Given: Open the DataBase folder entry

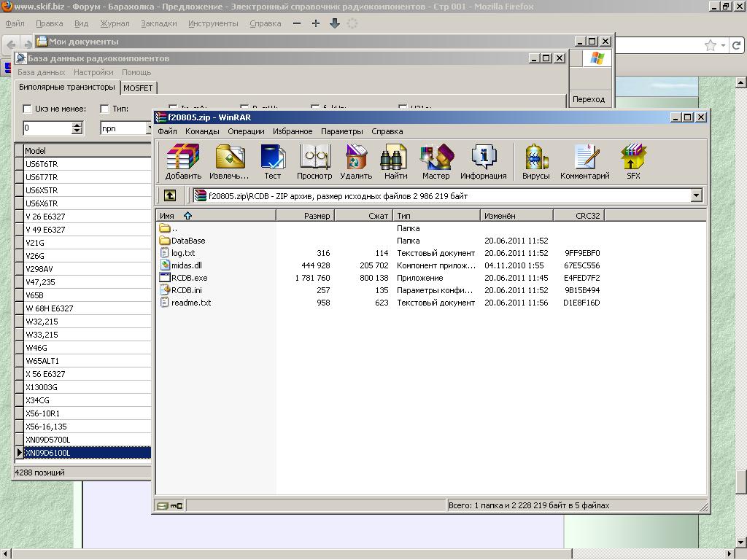Looking at the screenshot, I should [x=187, y=241].
